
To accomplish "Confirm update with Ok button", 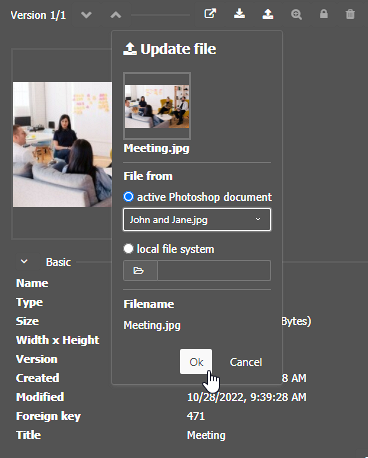I will click(196, 362).
